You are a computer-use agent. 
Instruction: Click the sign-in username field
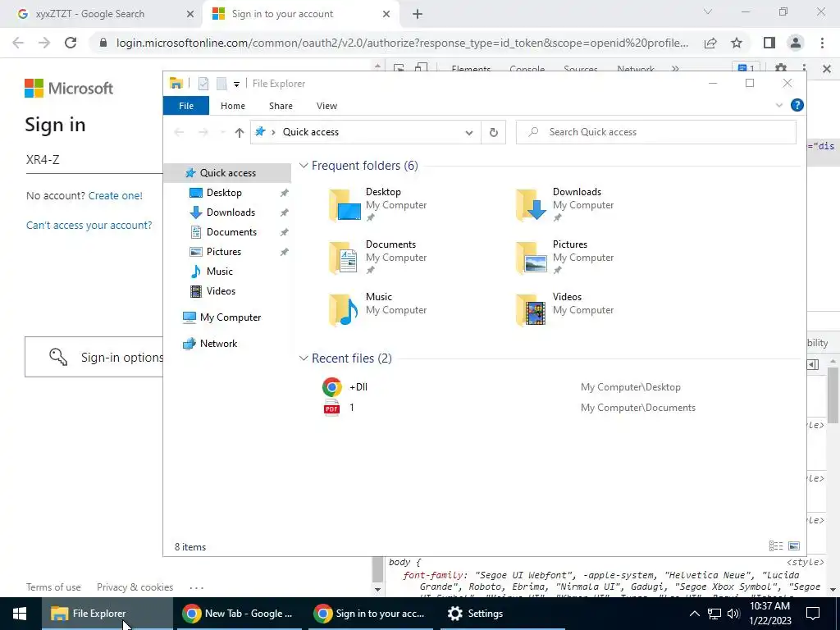[94, 160]
